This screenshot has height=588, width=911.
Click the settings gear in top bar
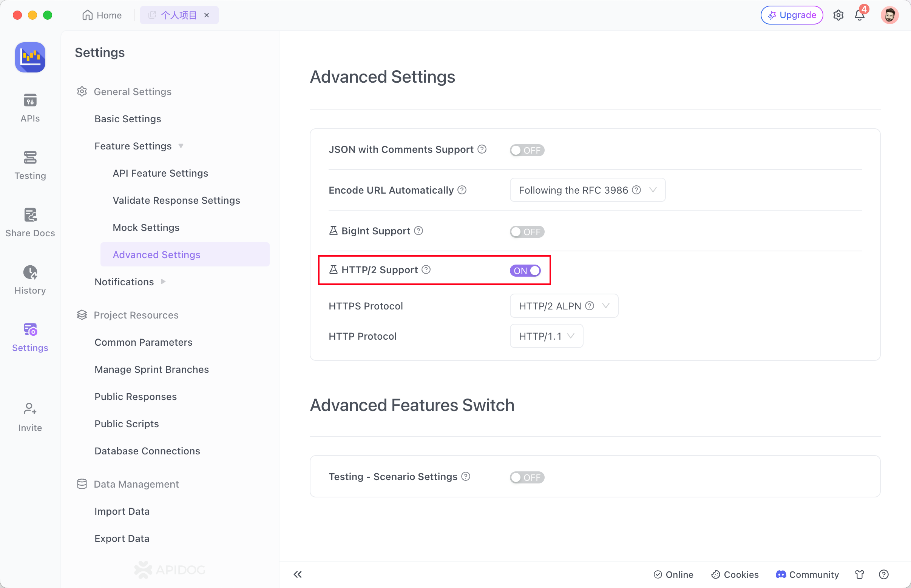pos(838,15)
